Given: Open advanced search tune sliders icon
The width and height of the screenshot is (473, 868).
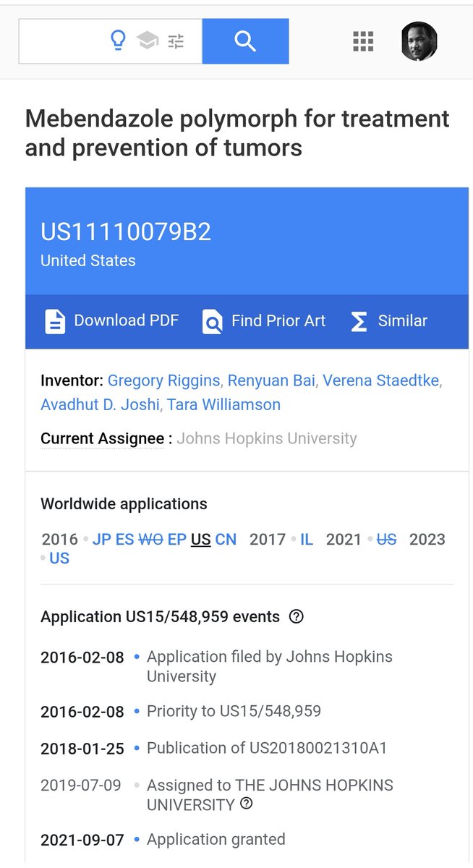Looking at the screenshot, I should [x=176, y=41].
